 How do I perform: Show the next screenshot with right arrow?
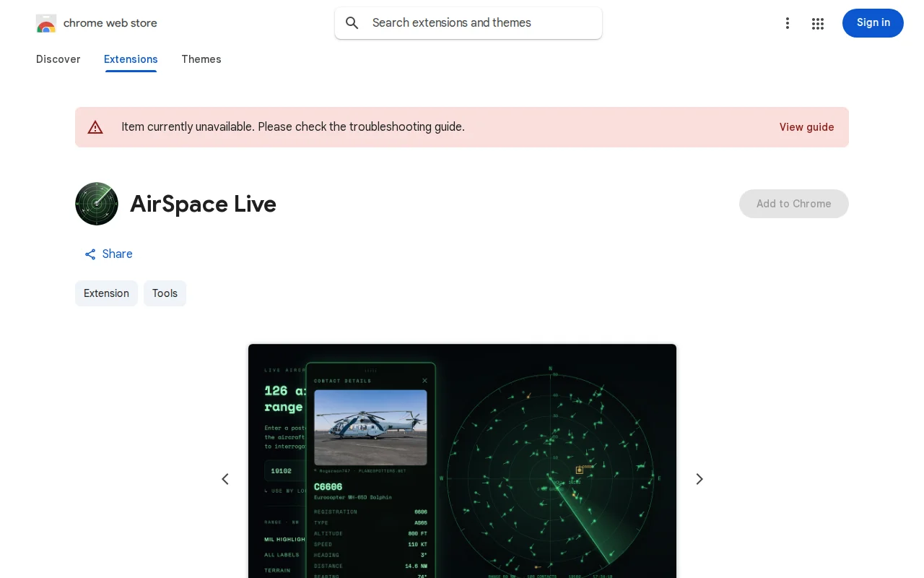coord(699,479)
